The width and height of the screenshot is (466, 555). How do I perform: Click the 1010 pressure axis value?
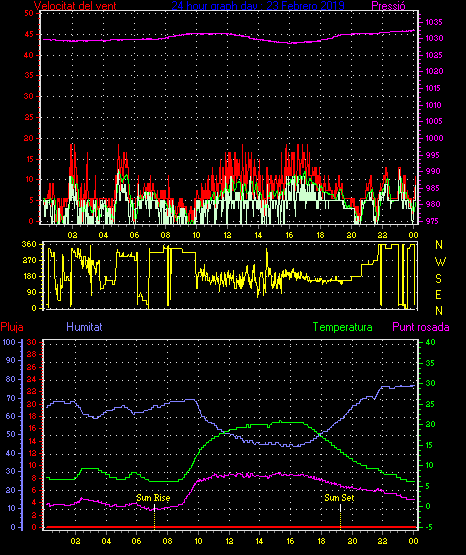(x=433, y=105)
